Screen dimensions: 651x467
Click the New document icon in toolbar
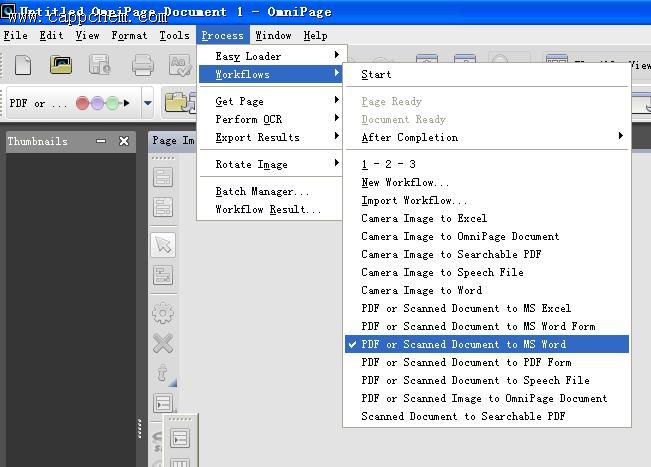[x=22, y=66]
